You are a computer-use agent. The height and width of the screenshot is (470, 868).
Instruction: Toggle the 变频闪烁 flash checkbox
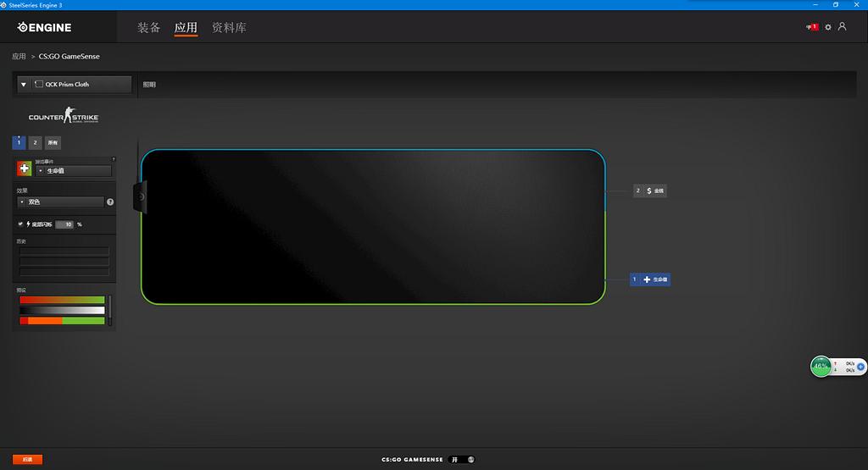pyautogui.click(x=20, y=224)
